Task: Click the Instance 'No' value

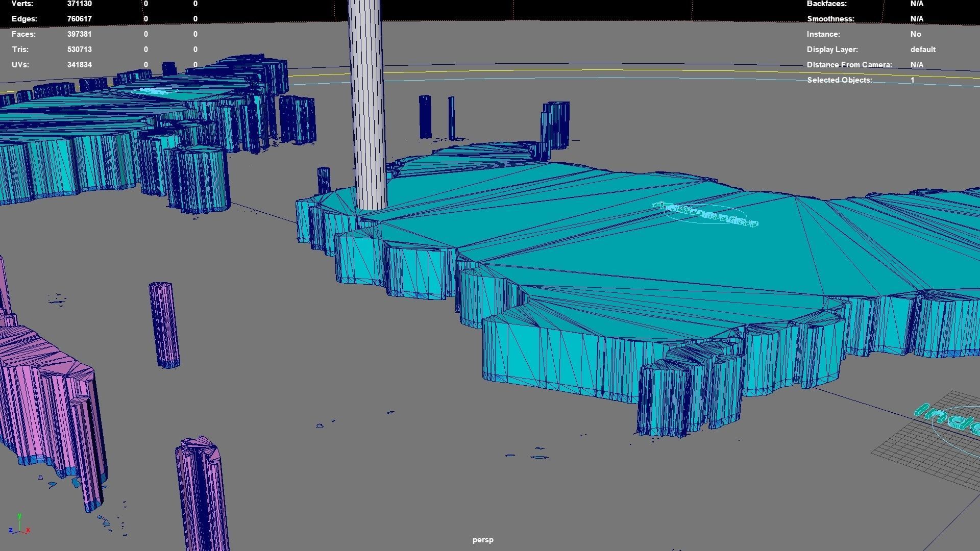Action: pyautogui.click(x=915, y=34)
